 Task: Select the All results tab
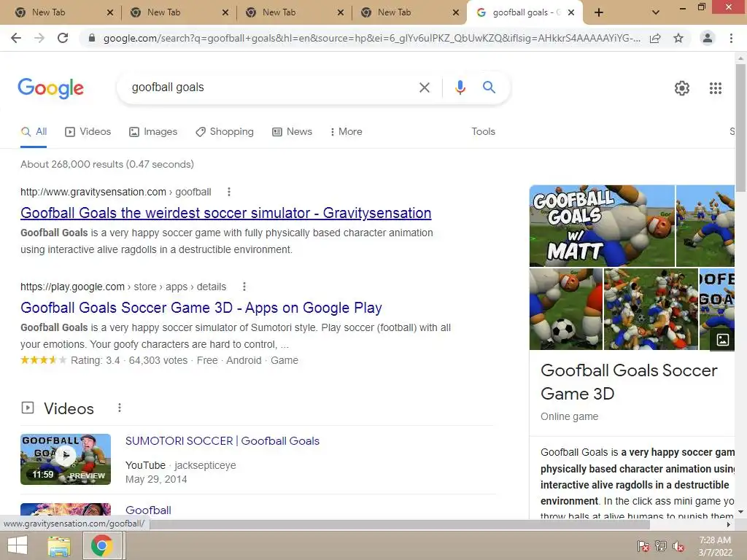(x=34, y=132)
